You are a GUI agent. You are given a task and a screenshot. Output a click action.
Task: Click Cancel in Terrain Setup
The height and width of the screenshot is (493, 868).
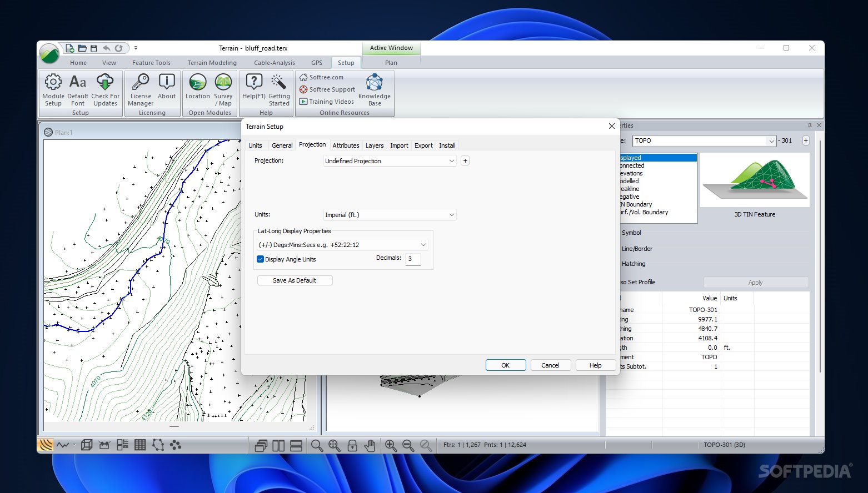550,365
